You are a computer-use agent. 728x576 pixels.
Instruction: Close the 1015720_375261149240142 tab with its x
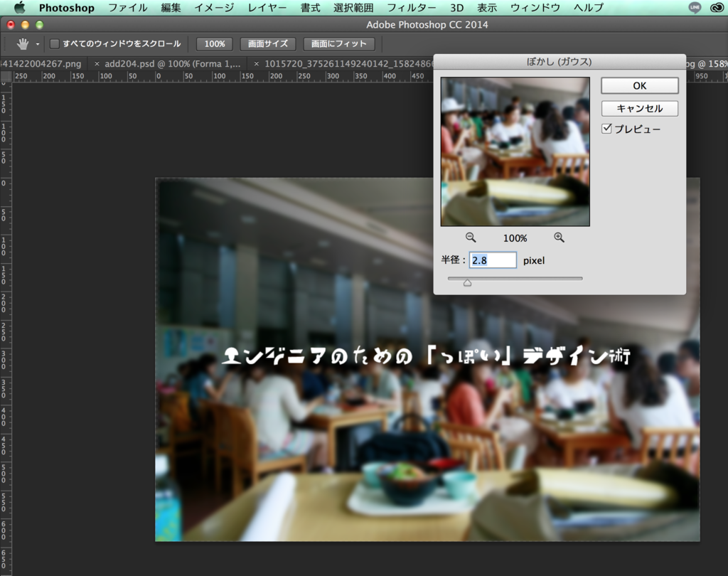coord(256,63)
